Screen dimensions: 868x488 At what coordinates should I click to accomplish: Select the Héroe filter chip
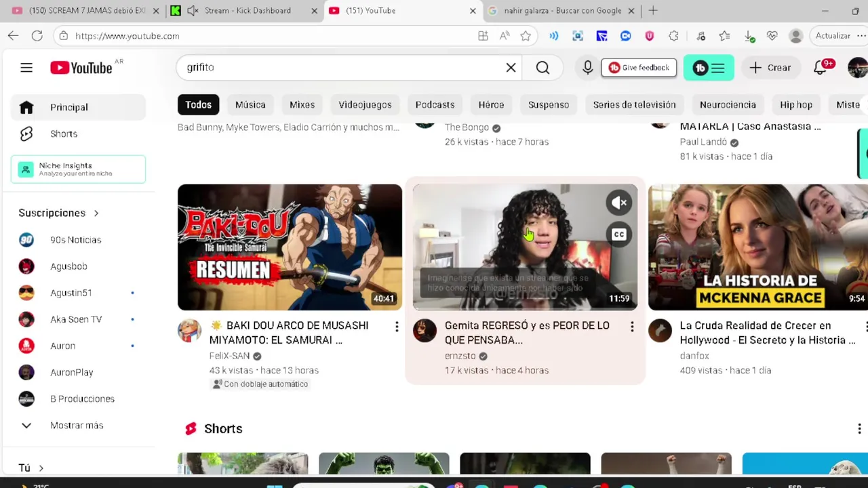[x=491, y=104]
